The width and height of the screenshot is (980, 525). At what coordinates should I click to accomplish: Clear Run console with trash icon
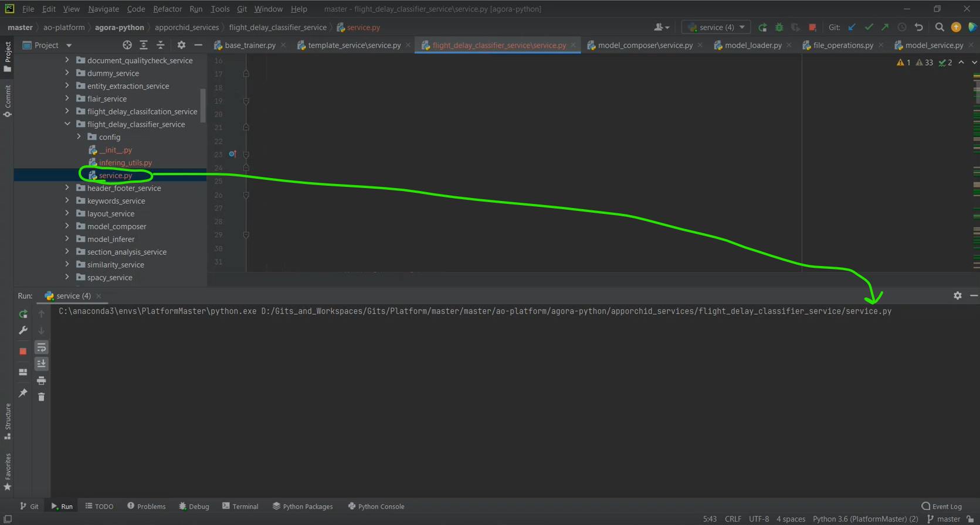tap(41, 397)
